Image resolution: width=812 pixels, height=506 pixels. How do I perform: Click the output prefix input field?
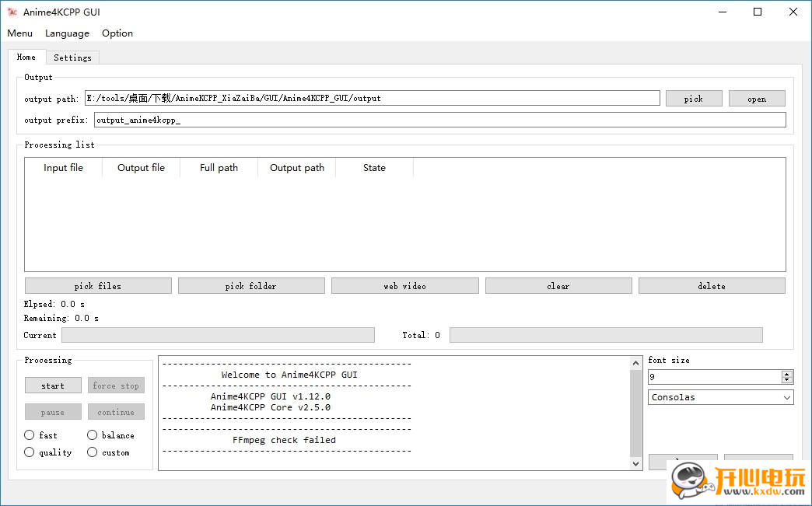[439, 120]
